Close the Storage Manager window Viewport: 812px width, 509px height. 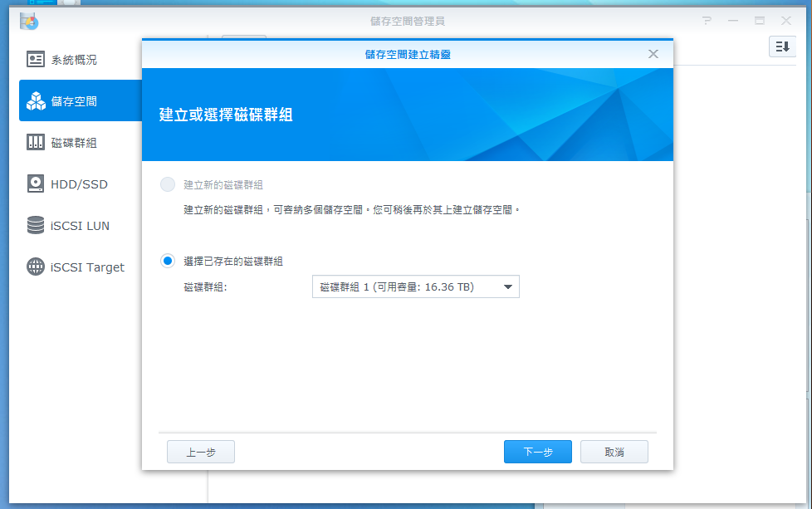(786, 21)
